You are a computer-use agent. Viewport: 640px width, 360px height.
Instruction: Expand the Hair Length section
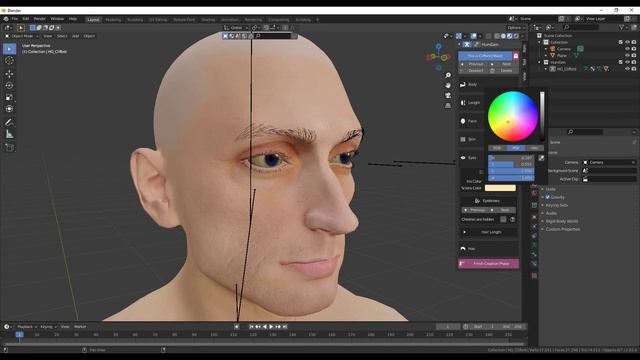[489, 232]
